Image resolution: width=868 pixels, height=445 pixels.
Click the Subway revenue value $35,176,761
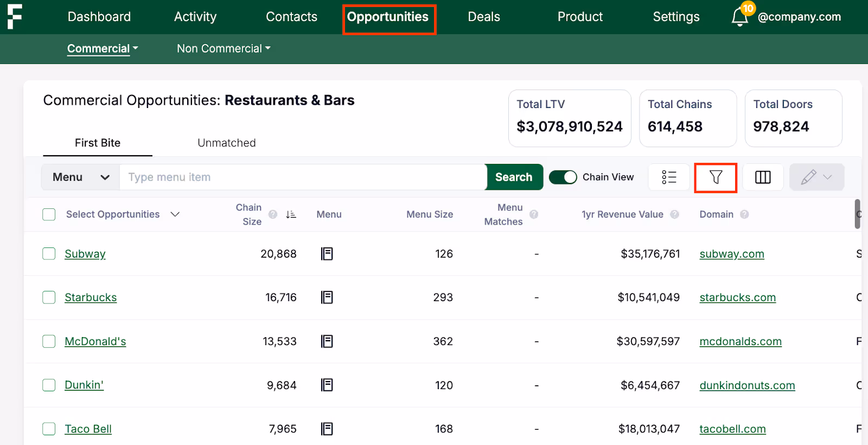[x=650, y=254]
